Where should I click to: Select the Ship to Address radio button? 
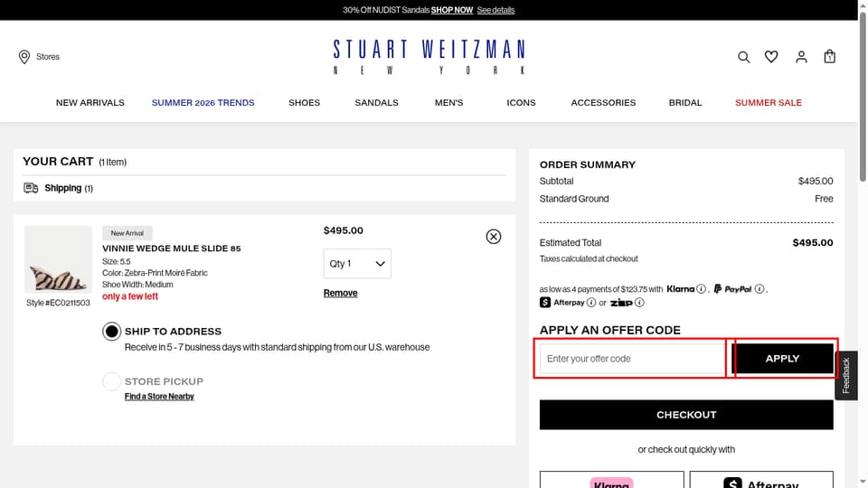[x=111, y=332]
